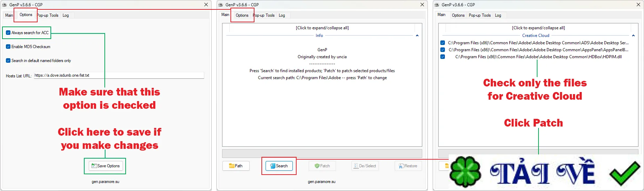Image resolution: width=644 pixels, height=191 pixels.
Task: Uncheck the Adobe Desktop Ser... file path checkbox
Action: (x=442, y=43)
